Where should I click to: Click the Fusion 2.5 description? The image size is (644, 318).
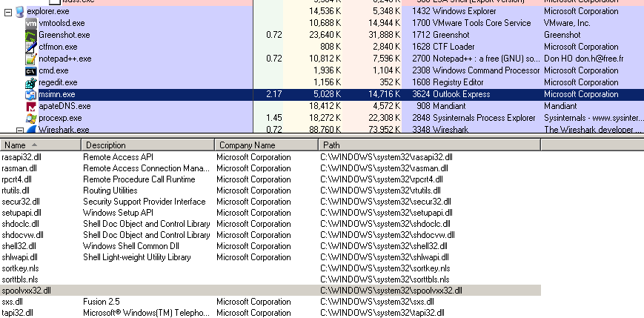point(101,302)
